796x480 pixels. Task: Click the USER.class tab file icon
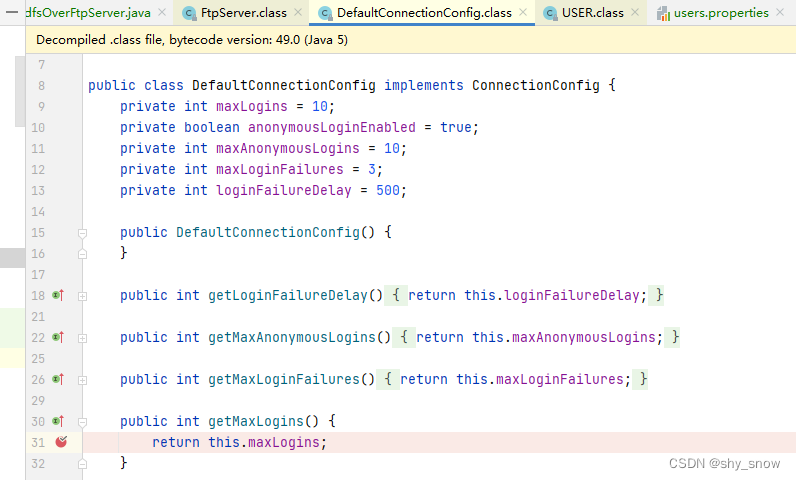550,13
